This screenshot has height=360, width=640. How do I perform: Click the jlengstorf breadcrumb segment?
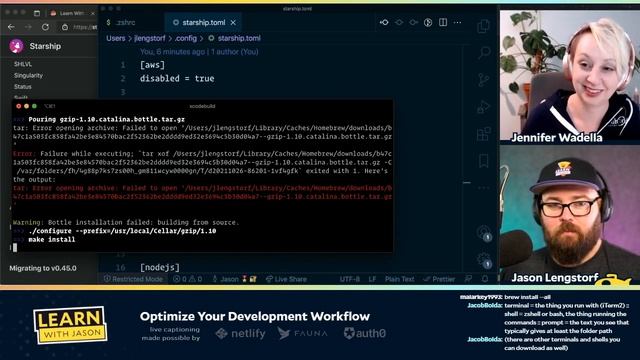click(150, 38)
